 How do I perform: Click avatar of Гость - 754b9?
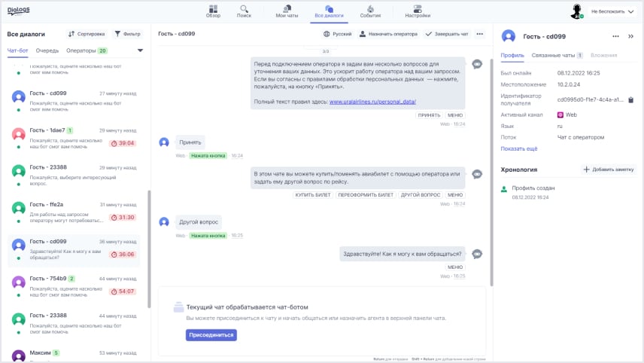tap(19, 282)
